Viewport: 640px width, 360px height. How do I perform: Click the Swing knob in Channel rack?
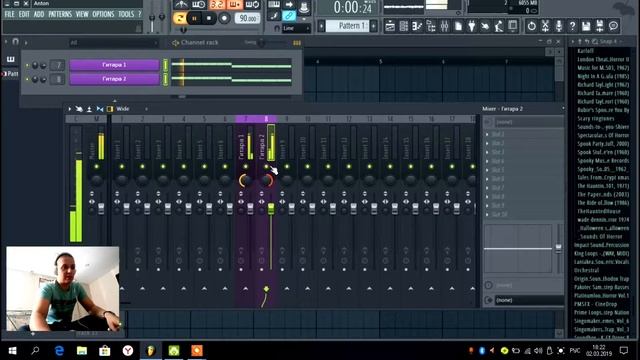(262, 42)
